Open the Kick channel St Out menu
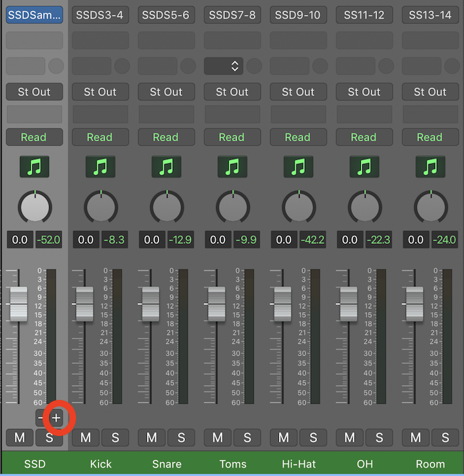The width and height of the screenshot is (464, 476). (101, 92)
